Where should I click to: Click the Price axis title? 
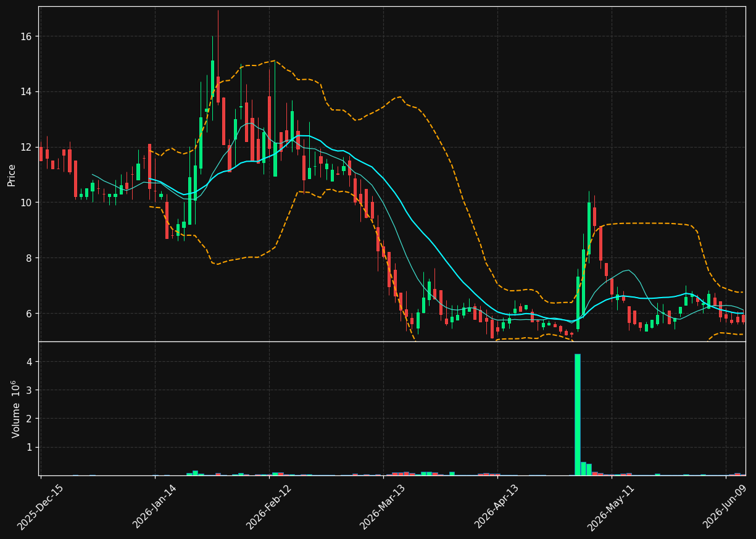click(12, 175)
